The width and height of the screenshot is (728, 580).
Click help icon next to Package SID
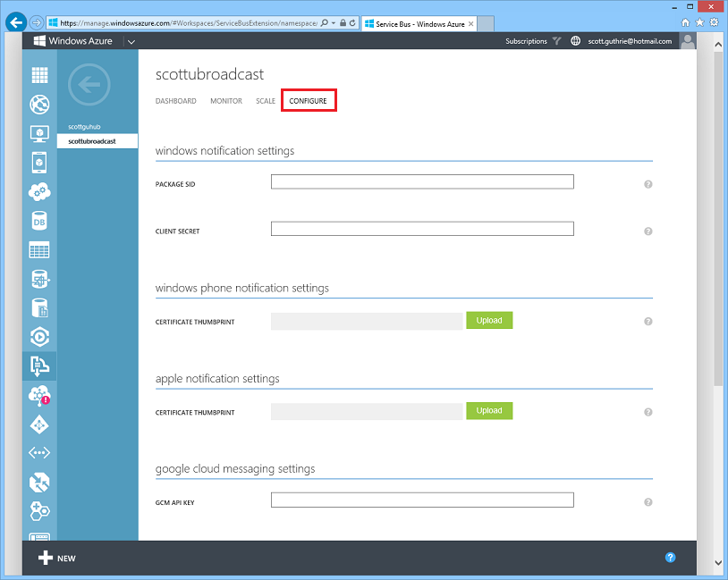pos(648,184)
